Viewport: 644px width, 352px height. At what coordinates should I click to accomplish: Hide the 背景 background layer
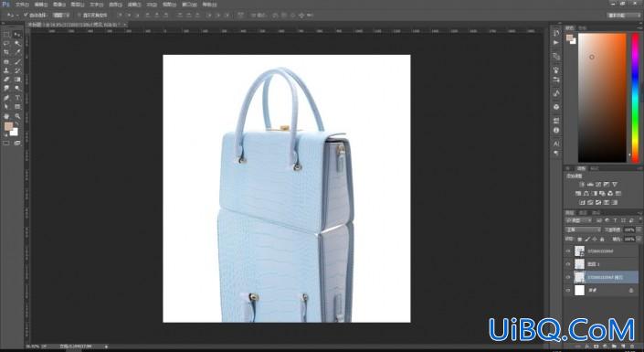click(568, 291)
